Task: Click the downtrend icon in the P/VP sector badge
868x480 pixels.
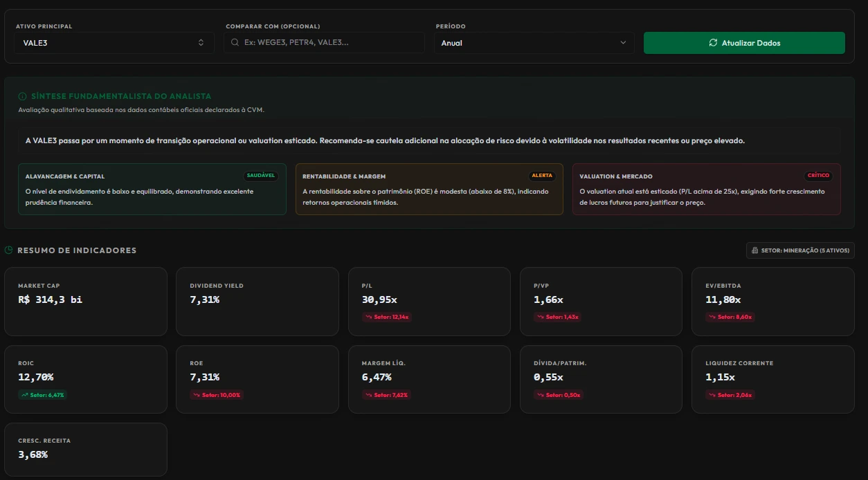Action: [x=541, y=317]
